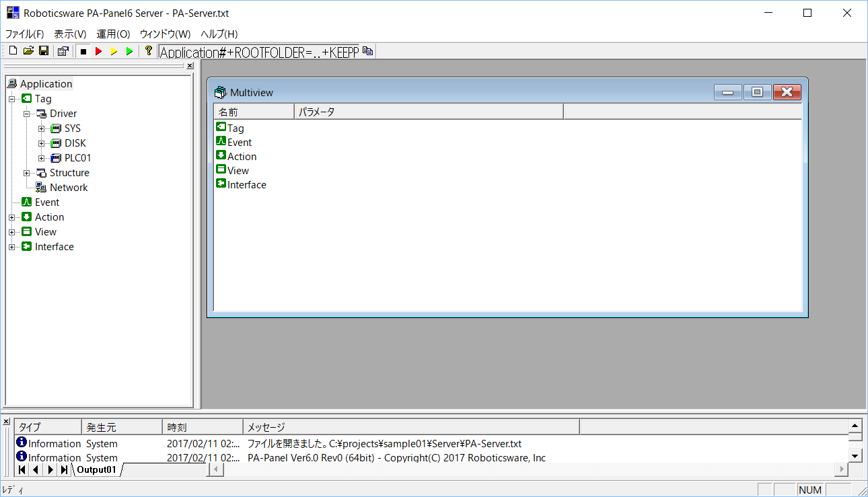The height and width of the screenshot is (497, 868).
Task: Click Action icon in Multiview list
Action: 221,155
